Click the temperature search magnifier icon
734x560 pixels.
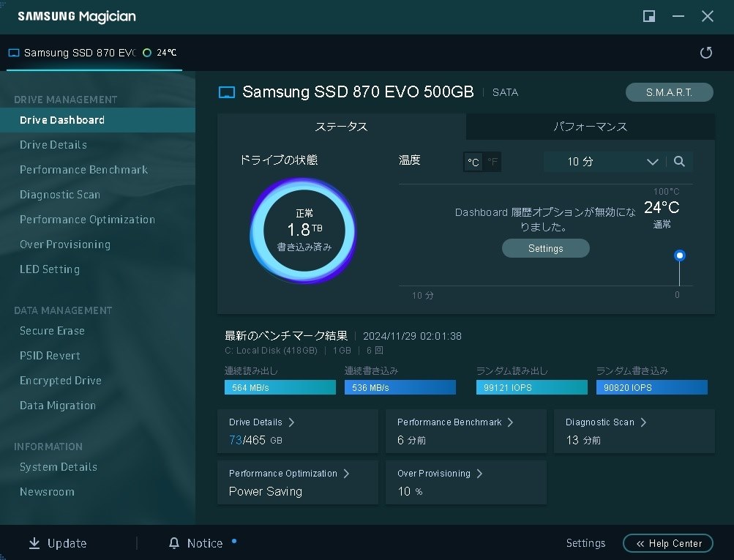pyautogui.click(x=679, y=162)
